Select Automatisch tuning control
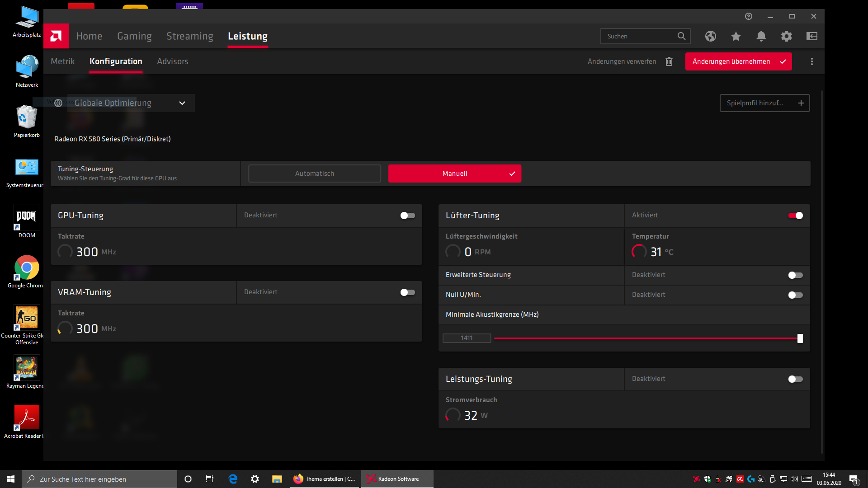This screenshot has height=488, width=868. [x=315, y=174]
